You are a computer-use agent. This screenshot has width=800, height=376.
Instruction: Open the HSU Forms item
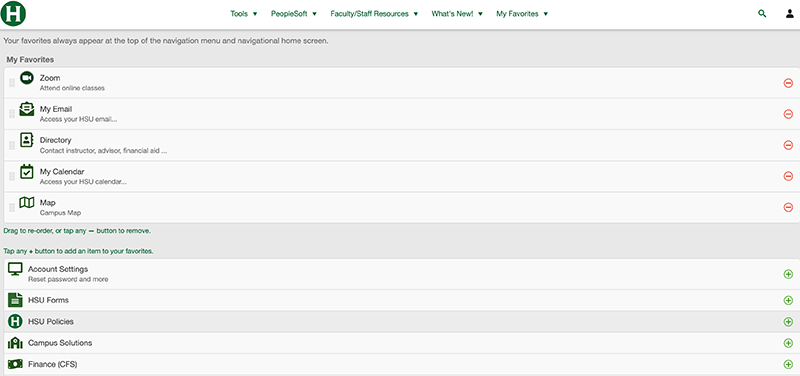48,300
